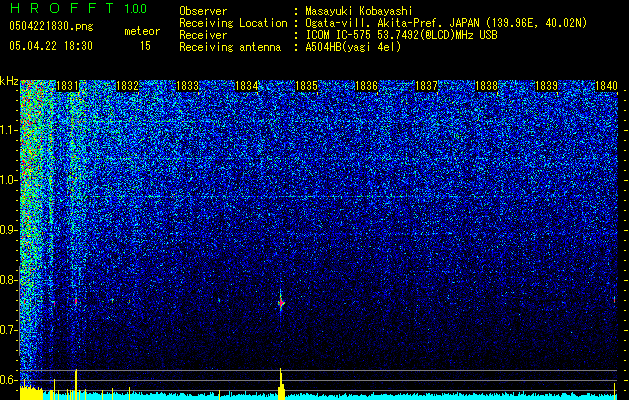This screenshot has width=629, height=400.
Task: Click the 1833 time marker
Action: tap(187, 86)
